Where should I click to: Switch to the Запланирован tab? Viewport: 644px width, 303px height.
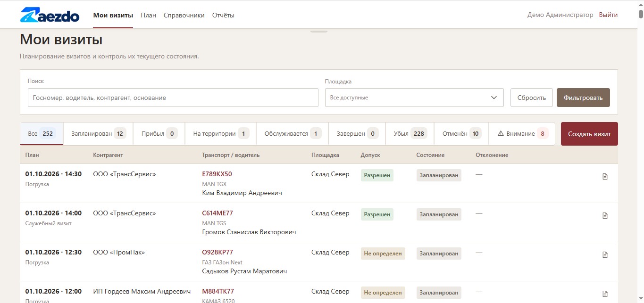(x=98, y=134)
